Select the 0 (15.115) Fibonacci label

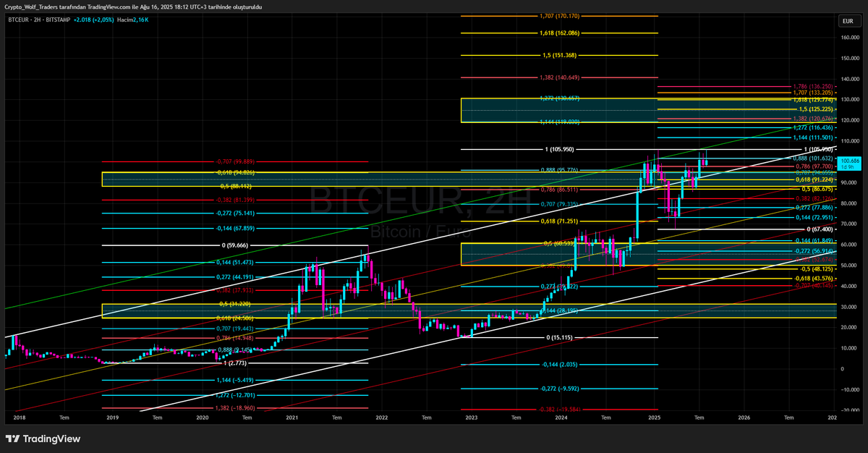[x=560, y=337]
